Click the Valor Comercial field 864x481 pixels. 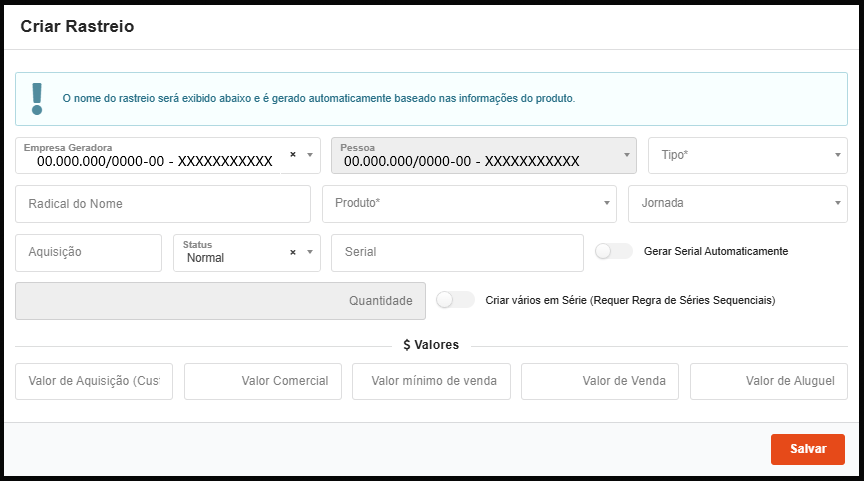[x=263, y=381]
